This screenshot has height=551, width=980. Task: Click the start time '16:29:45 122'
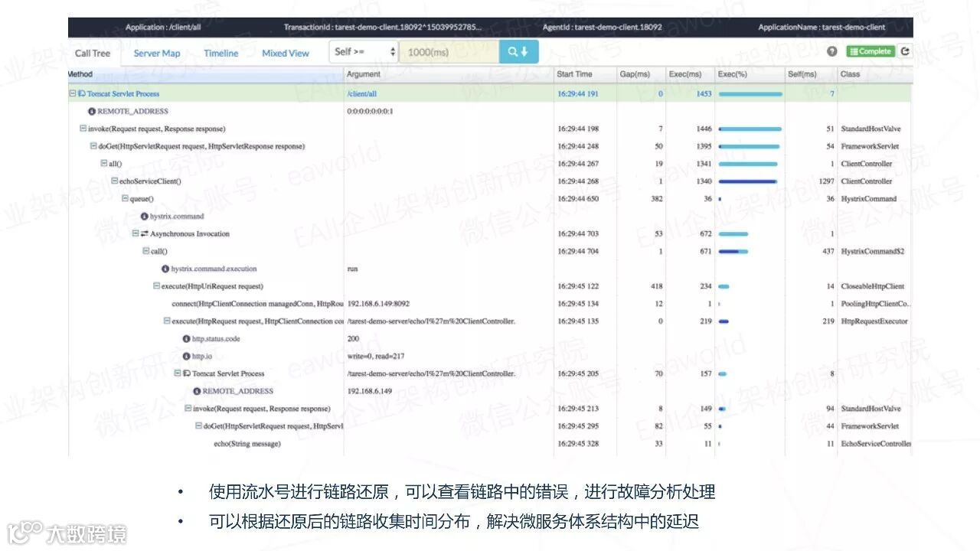(578, 286)
